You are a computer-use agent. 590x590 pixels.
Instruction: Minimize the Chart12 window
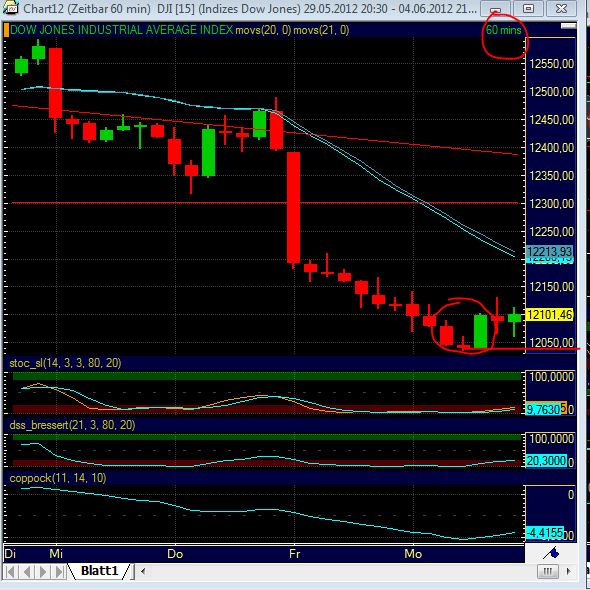point(495,8)
